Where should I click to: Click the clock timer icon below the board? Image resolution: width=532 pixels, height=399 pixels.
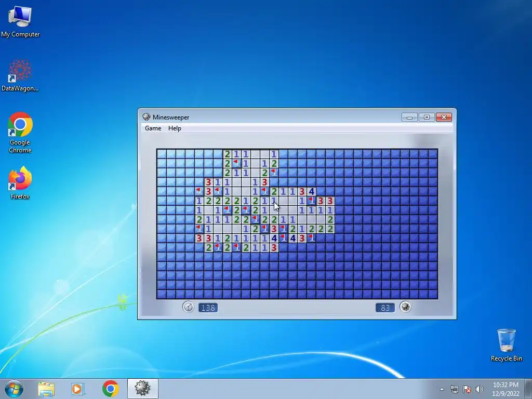coord(188,307)
